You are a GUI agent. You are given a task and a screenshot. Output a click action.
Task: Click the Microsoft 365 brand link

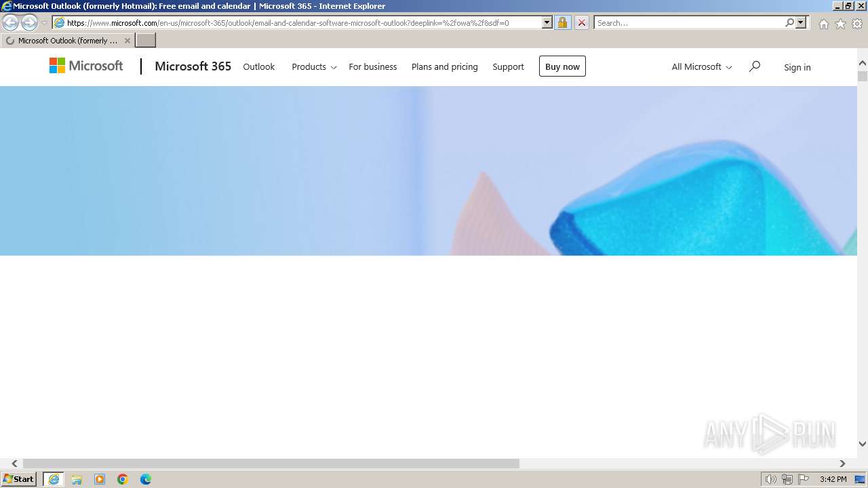(x=193, y=66)
